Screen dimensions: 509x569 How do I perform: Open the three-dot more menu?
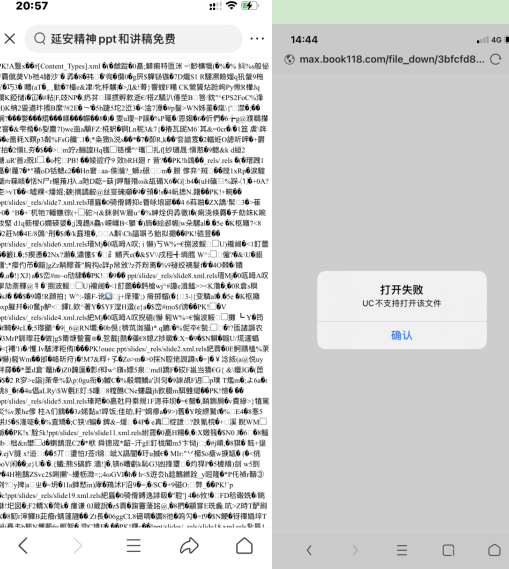257,38
